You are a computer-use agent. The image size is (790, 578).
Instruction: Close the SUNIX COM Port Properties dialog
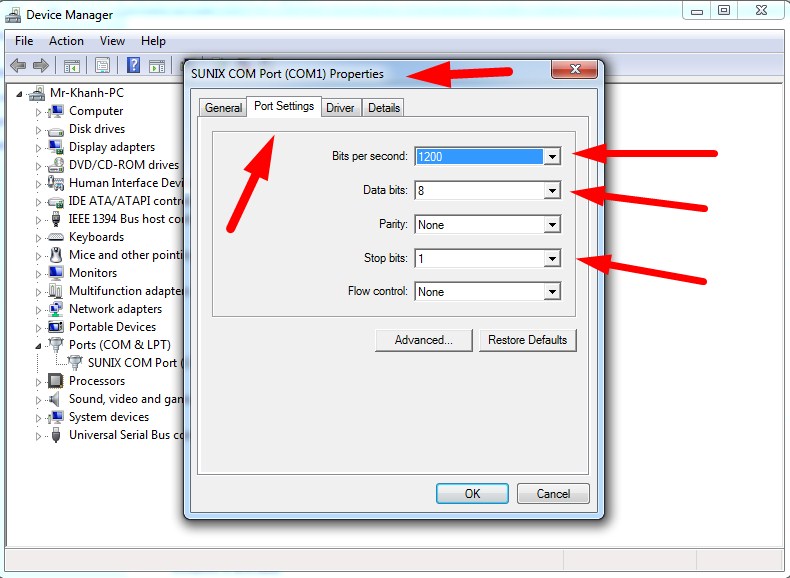(575, 69)
